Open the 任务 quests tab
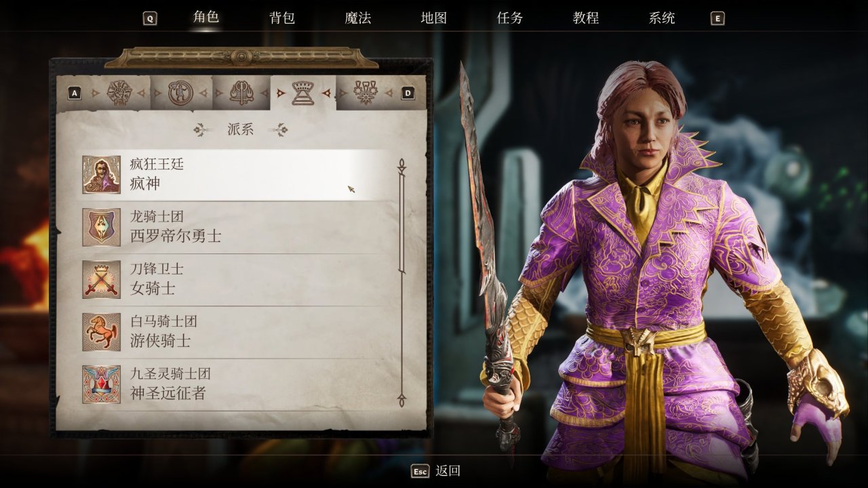The height and width of the screenshot is (488, 868). pyautogui.click(x=510, y=18)
